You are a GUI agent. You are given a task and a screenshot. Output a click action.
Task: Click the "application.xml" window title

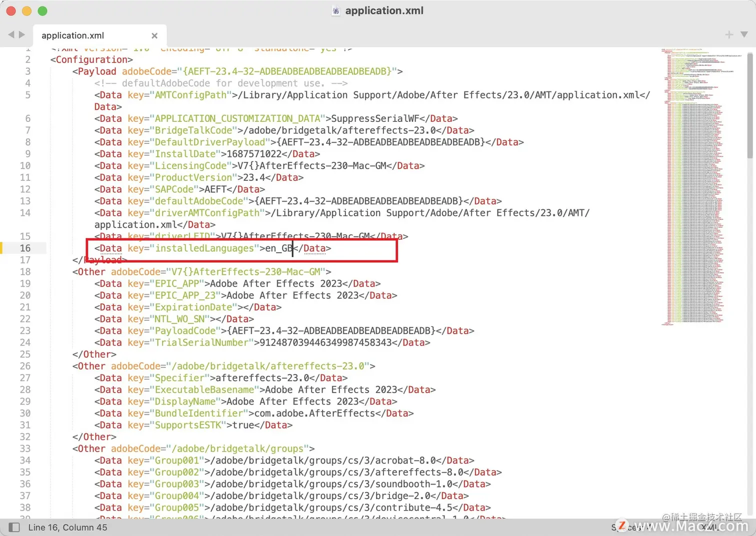384,10
